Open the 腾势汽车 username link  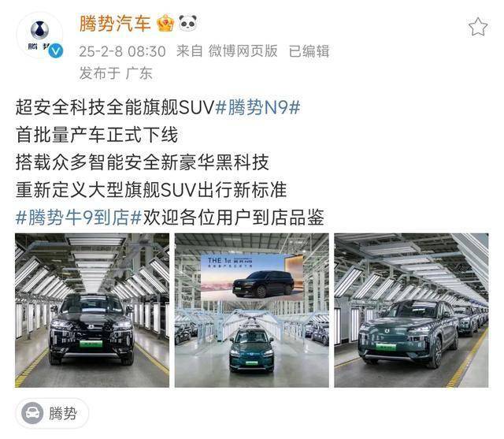(x=115, y=24)
